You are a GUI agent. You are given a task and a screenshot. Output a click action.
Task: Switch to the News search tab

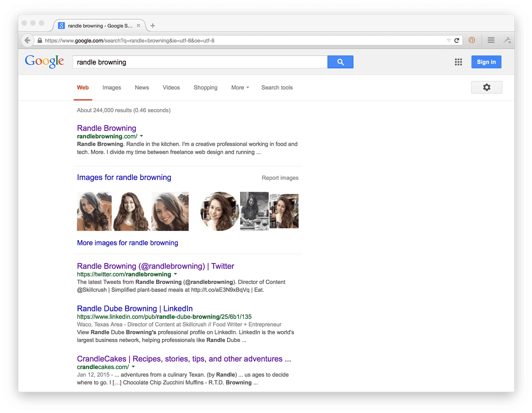142,87
